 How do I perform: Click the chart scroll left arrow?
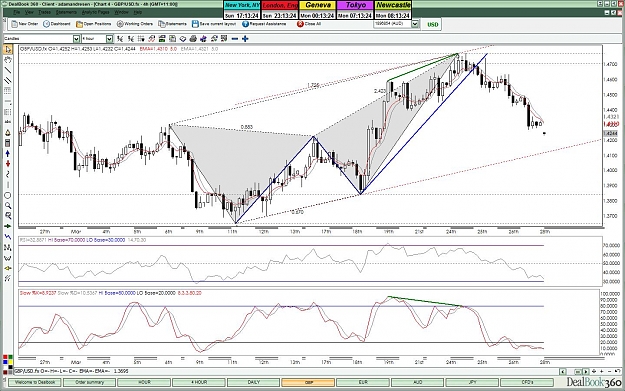(x=562, y=371)
